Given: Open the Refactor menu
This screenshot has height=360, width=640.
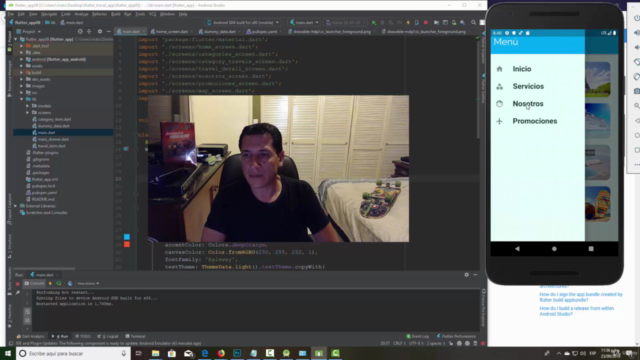Looking at the screenshot, I should (99, 14).
